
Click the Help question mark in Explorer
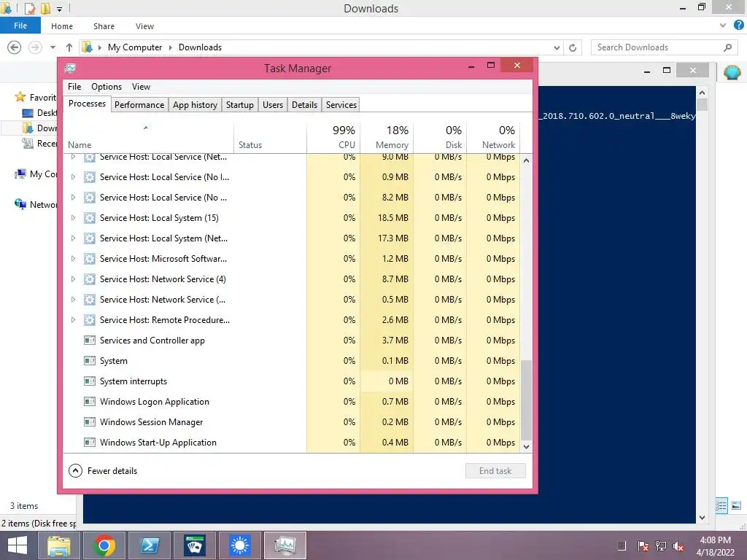coord(739,26)
